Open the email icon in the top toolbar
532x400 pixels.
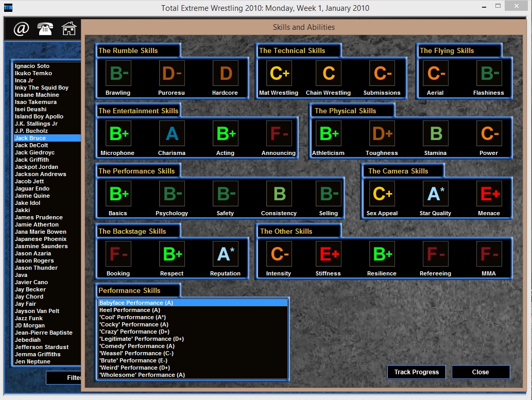[x=21, y=29]
